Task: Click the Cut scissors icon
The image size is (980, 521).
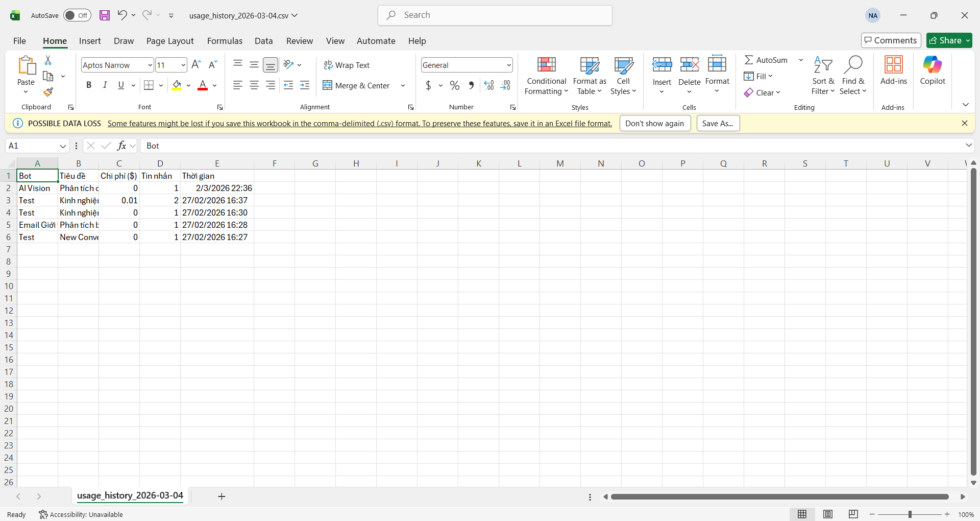Action: (x=48, y=60)
